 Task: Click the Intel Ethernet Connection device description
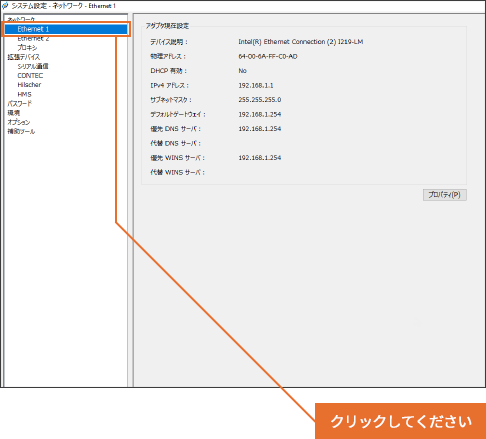301,42
